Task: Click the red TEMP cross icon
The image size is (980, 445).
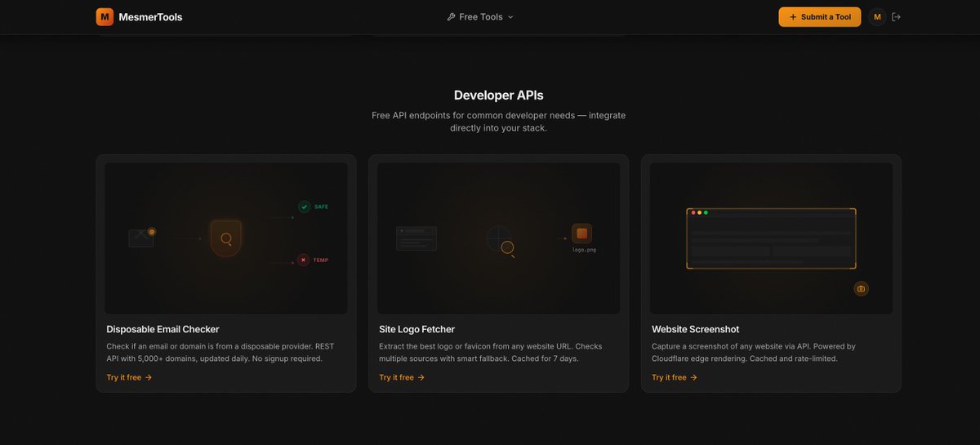Action: 303,260
